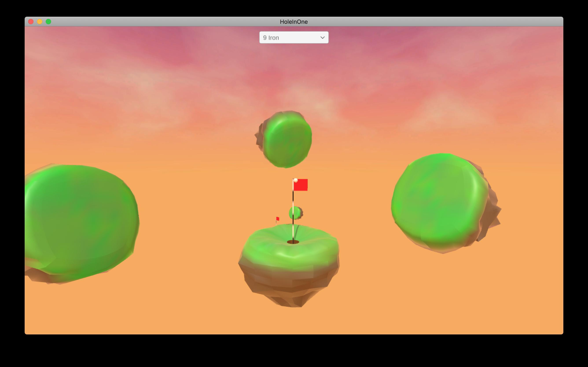The height and width of the screenshot is (367, 588).
Task: Minimize the window with yellow button
Action: pos(40,22)
